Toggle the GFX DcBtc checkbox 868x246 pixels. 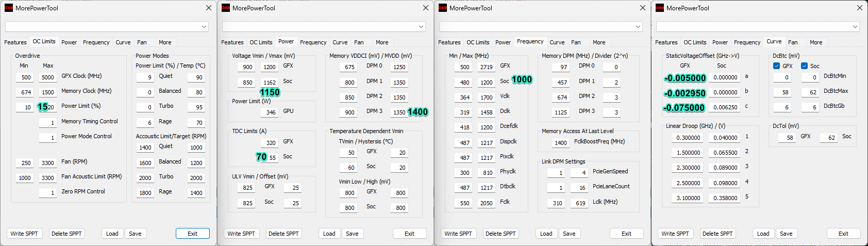click(x=776, y=66)
